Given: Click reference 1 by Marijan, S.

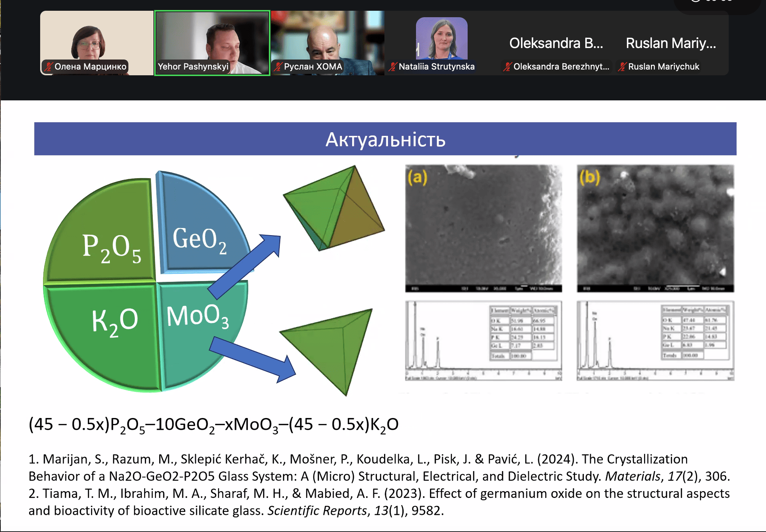Looking at the screenshot, I should 379,467.
